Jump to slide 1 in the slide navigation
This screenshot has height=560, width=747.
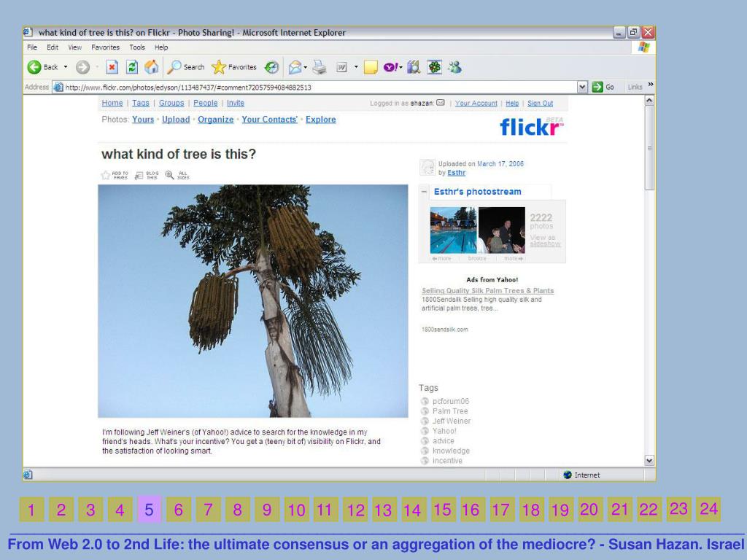(31, 510)
